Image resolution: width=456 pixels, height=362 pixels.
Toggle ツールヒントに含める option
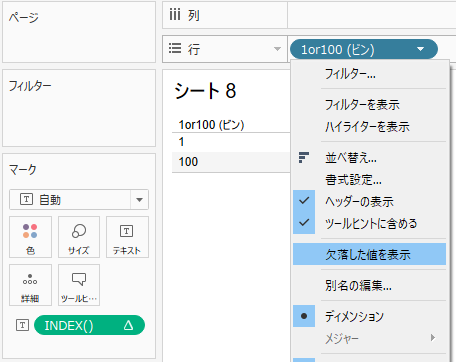(x=369, y=223)
